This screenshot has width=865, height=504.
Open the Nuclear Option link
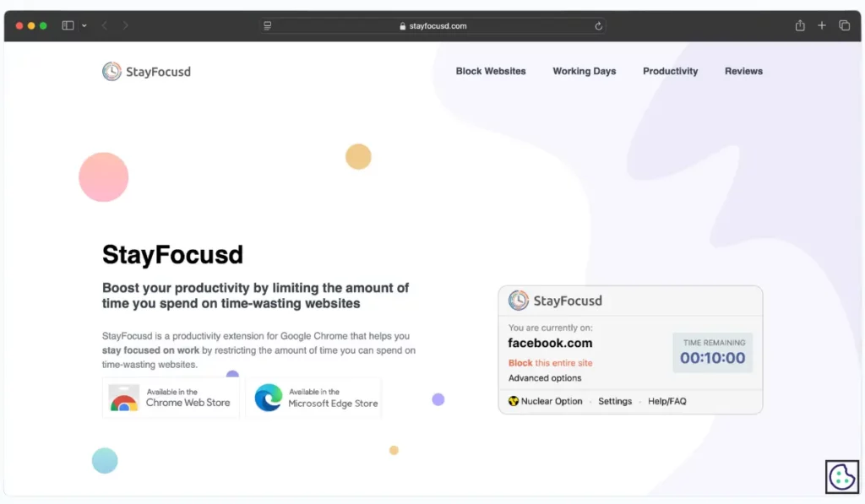552,402
